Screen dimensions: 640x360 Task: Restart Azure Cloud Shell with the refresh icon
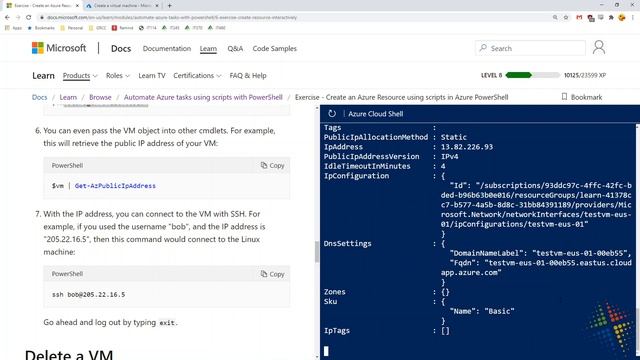tap(332, 114)
